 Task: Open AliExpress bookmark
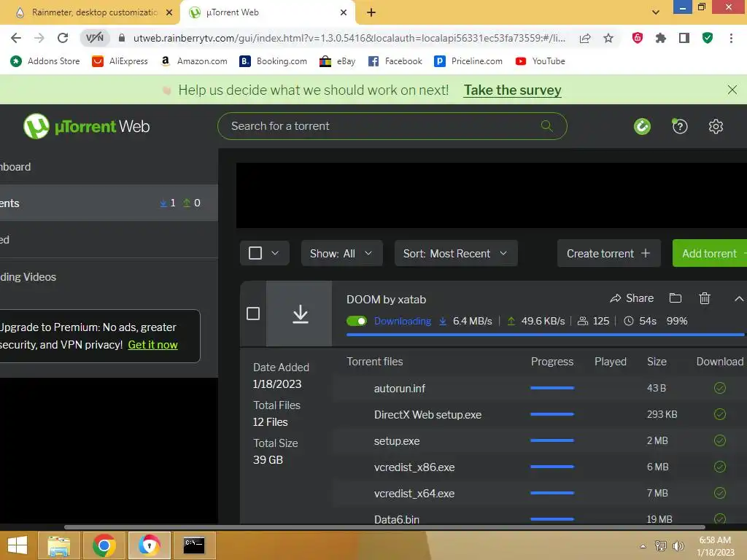tap(120, 61)
